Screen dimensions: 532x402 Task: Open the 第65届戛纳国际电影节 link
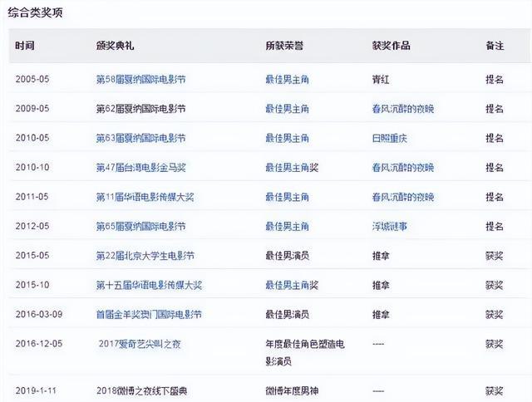pos(140,226)
